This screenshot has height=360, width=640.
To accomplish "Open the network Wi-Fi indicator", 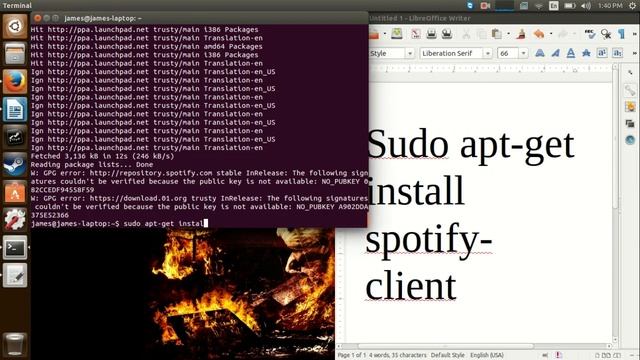I will 539,6.
